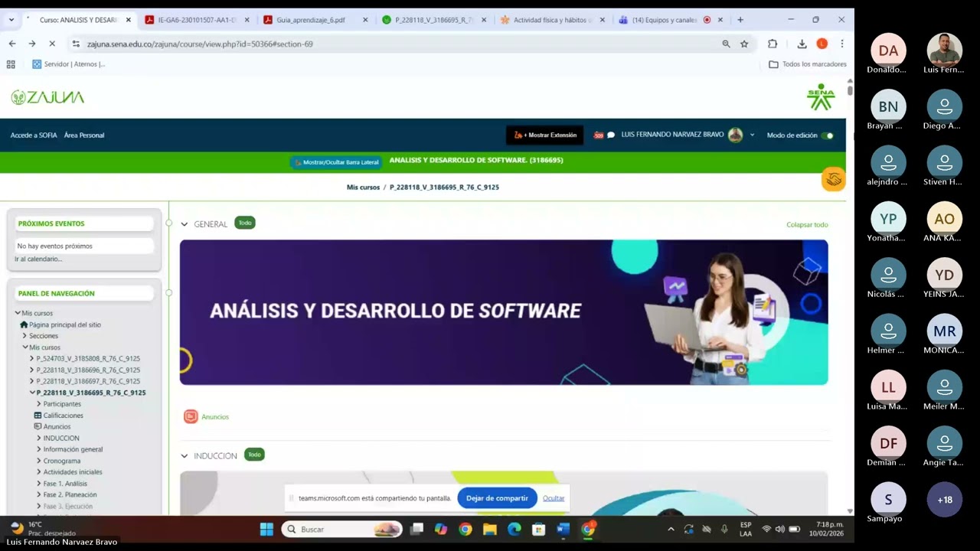Click the orange handshake help button
Screen dimensions: 980x551
[x=833, y=179]
